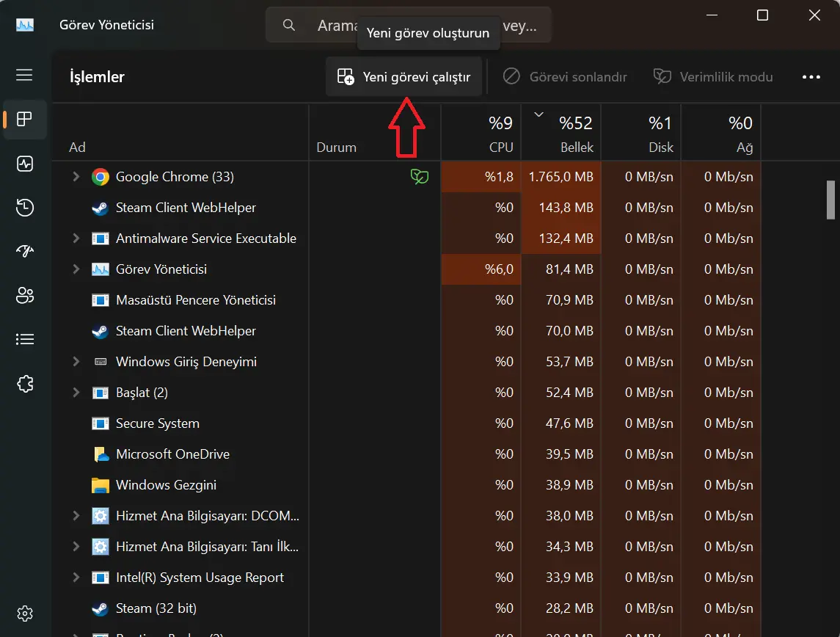This screenshot has height=637, width=840.
Task: Open the hamburger navigation menu
Action: (24, 76)
